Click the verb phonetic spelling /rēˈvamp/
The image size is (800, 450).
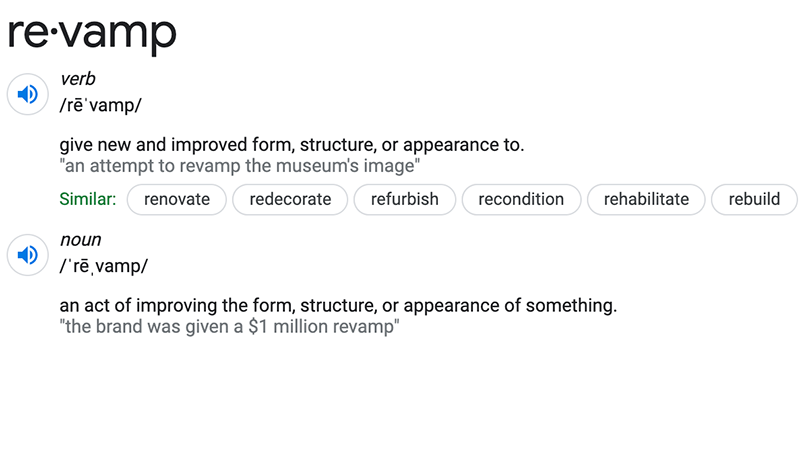pyautogui.click(x=101, y=106)
